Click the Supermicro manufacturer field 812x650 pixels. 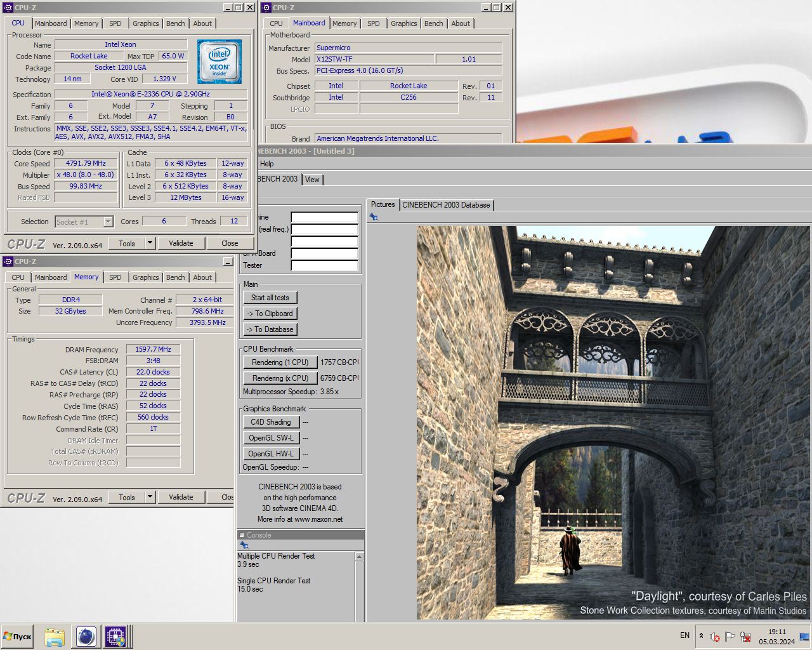[408, 48]
